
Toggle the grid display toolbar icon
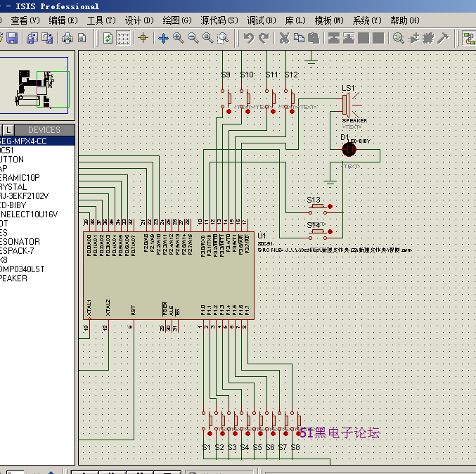tap(124, 38)
